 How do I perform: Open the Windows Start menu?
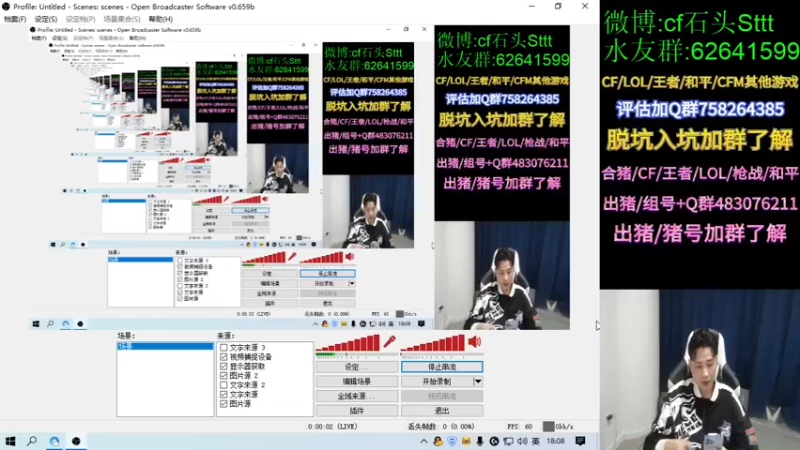tap(10, 441)
